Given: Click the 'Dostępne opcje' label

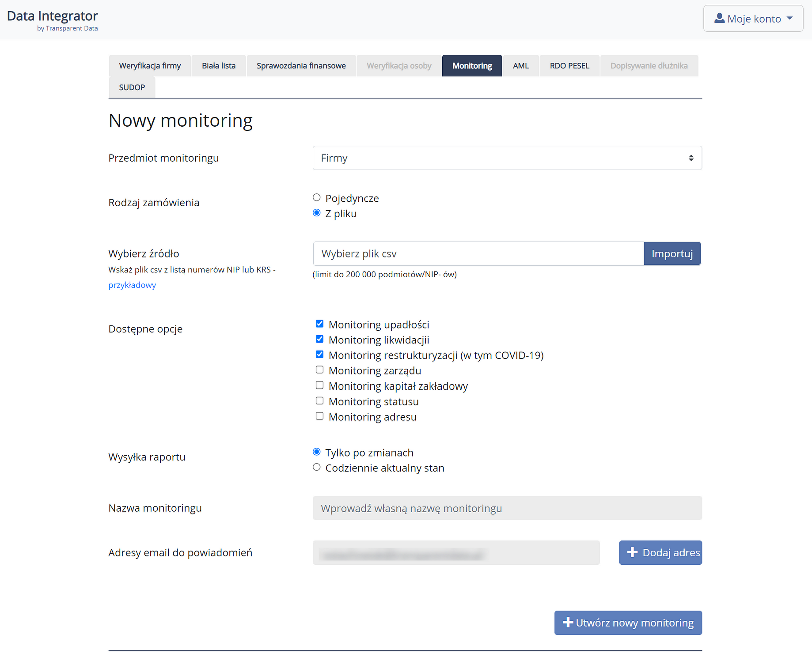Looking at the screenshot, I should 145,329.
